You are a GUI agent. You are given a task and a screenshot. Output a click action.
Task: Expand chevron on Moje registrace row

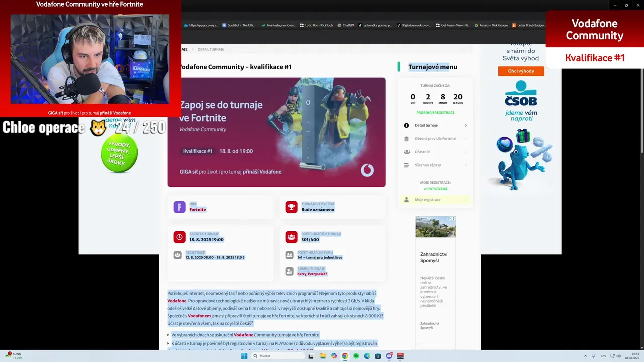pos(466,200)
